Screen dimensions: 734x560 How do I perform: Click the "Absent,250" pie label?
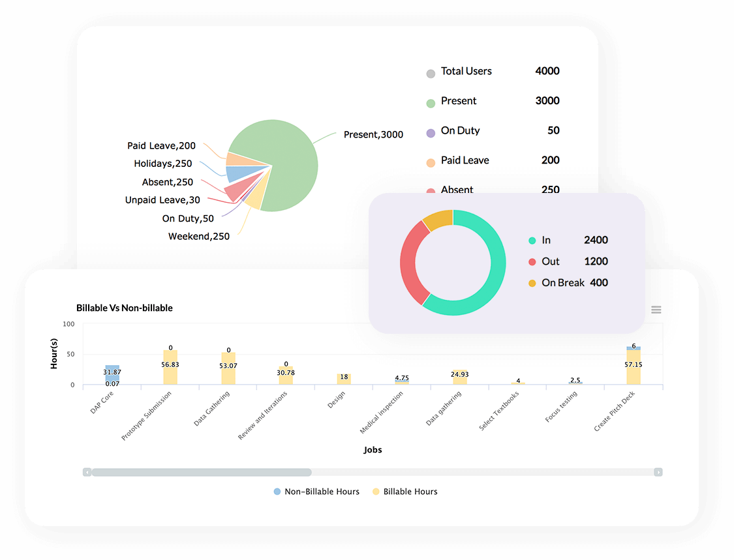tap(167, 182)
